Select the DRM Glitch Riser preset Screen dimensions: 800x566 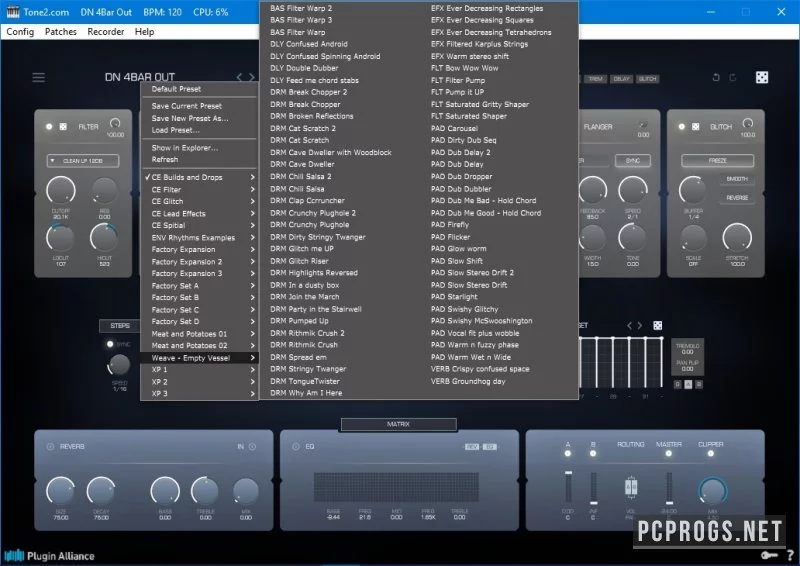tap(299, 261)
